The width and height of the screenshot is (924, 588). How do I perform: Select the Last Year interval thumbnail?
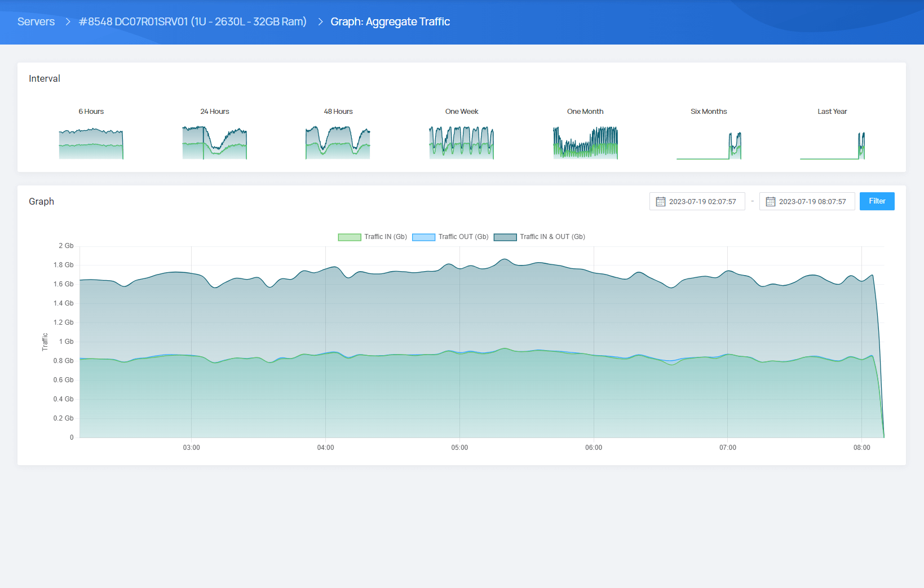point(832,145)
